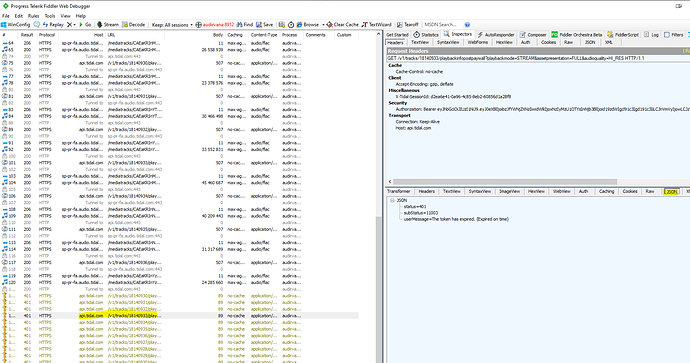Open WinConfig from the toolbar
Screen dimensions: 690x363
16,25
